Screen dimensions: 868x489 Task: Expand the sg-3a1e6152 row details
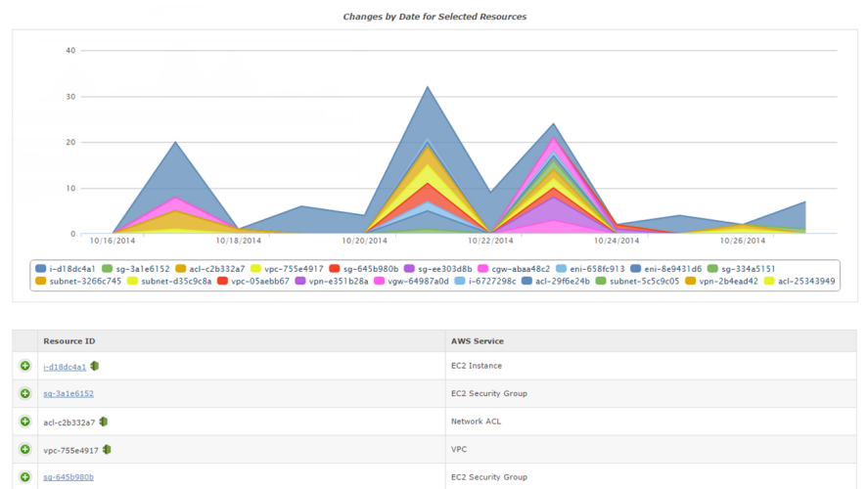coord(24,394)
